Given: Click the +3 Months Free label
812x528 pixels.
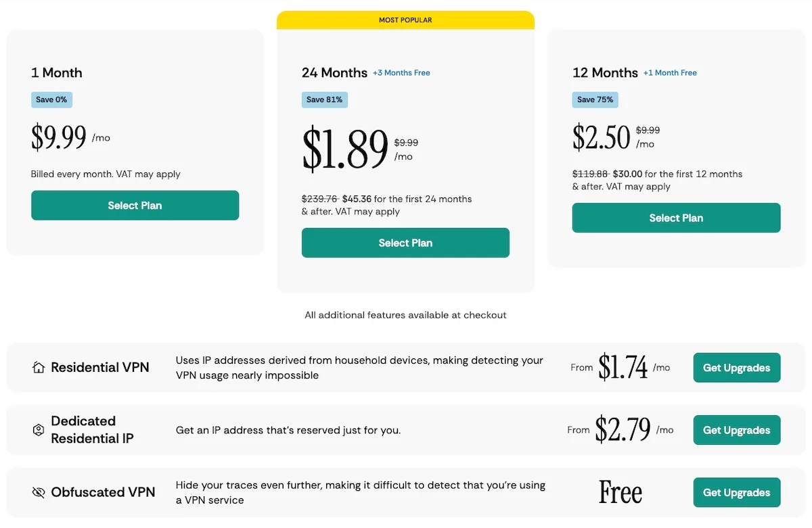Looking at the screenshot, I should 401,73.
